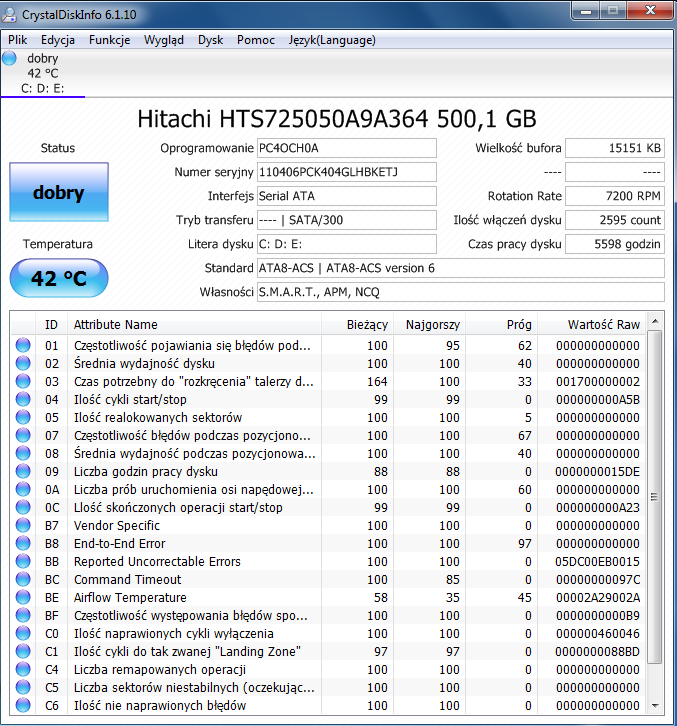The image size is (677, 726).
Task: Click the Oprogramowanie field PC4OCH0A
Action: point(347,148)
